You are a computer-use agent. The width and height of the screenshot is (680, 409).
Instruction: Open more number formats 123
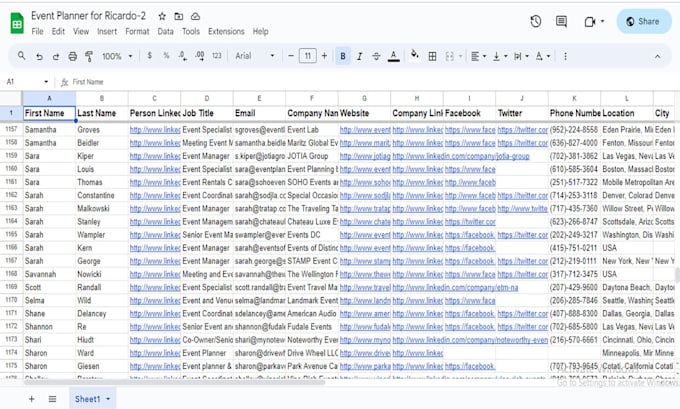[216, 56]
